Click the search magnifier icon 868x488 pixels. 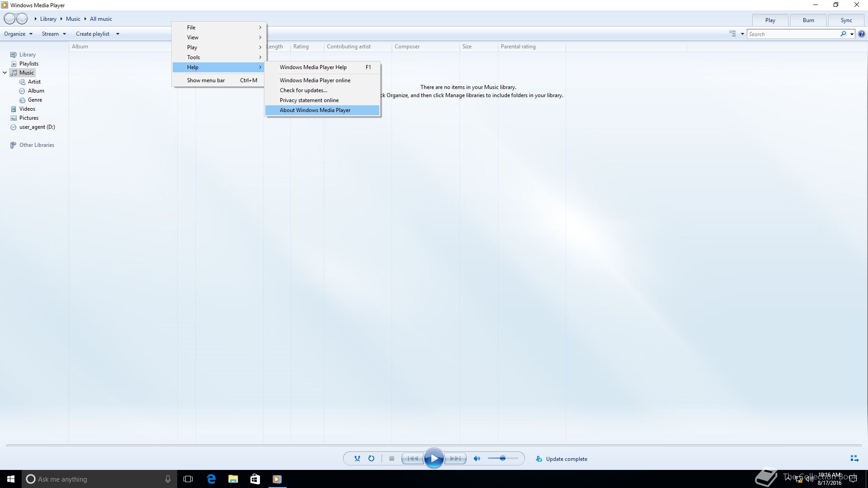(x=843, y=34)
